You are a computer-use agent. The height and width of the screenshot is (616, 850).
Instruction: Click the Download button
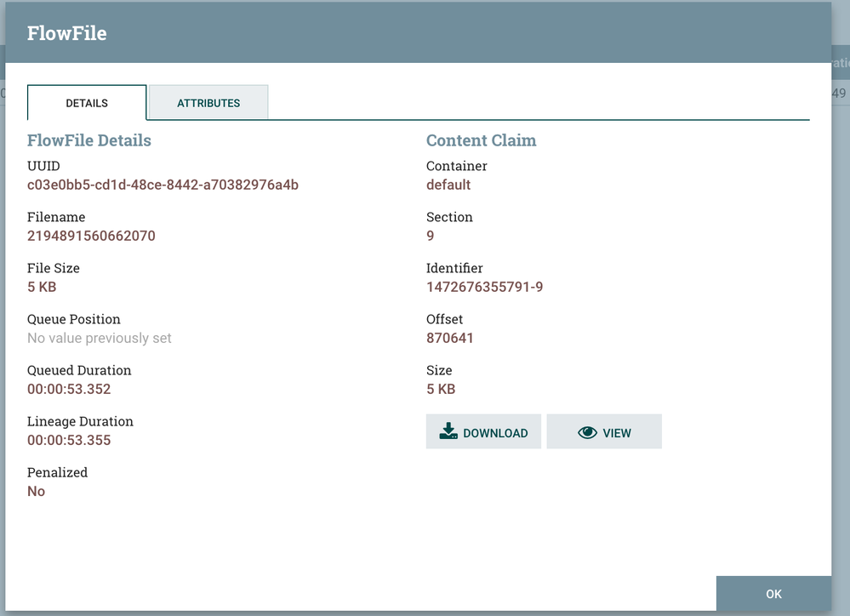coord(483,431)
